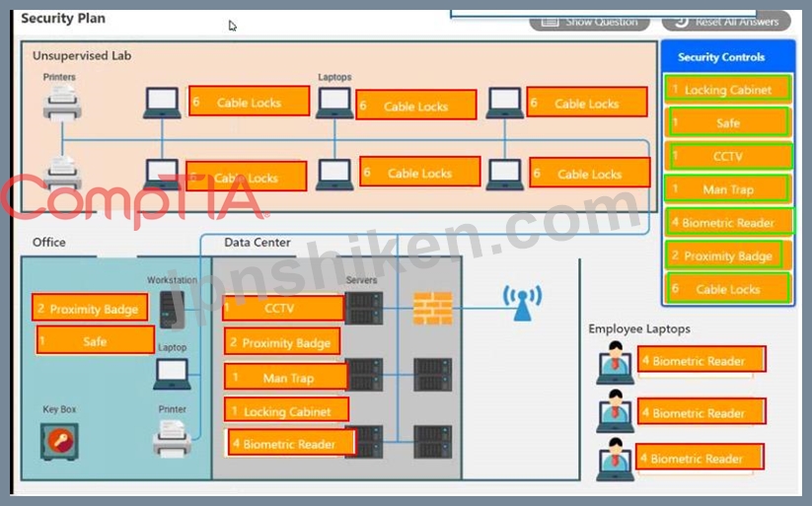Click Biometric Reader beside first employee laptop
812x506 pixels.
click(x=701, y=360)
